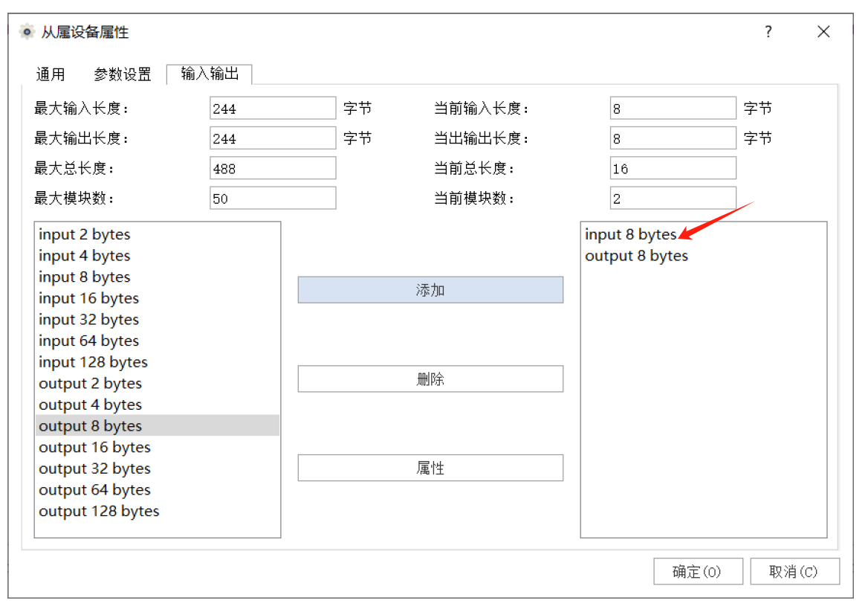Image resolution: width=868 pixels, height=612 pixels.
Task: Switch to the 通用 tab
Action: click(x=51, y=74)
